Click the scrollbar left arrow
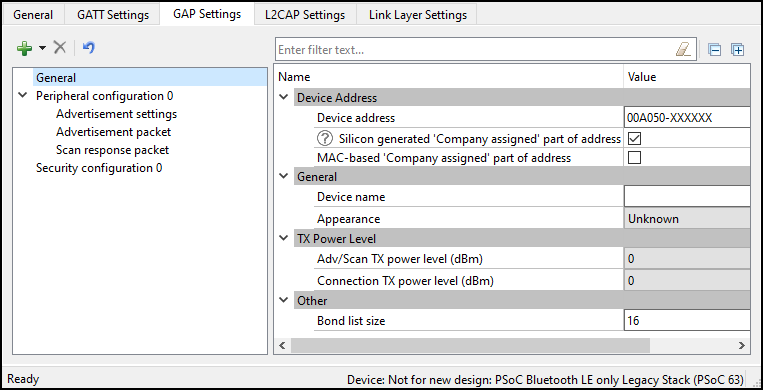This screenshot has height=390, width=763. tap(282, 345)
